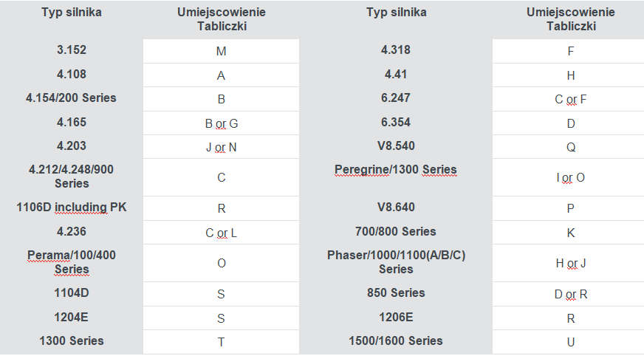Select the 'T' location cell
Image resolution: width=644 pixels, height=356 pixels.
tap(221, 342)
